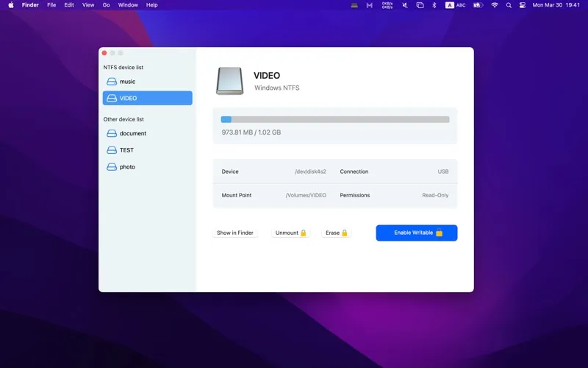Viewport: 588px width, 368px height.
Task: Close the NTFS app window
Action: [x=104, y=53]
